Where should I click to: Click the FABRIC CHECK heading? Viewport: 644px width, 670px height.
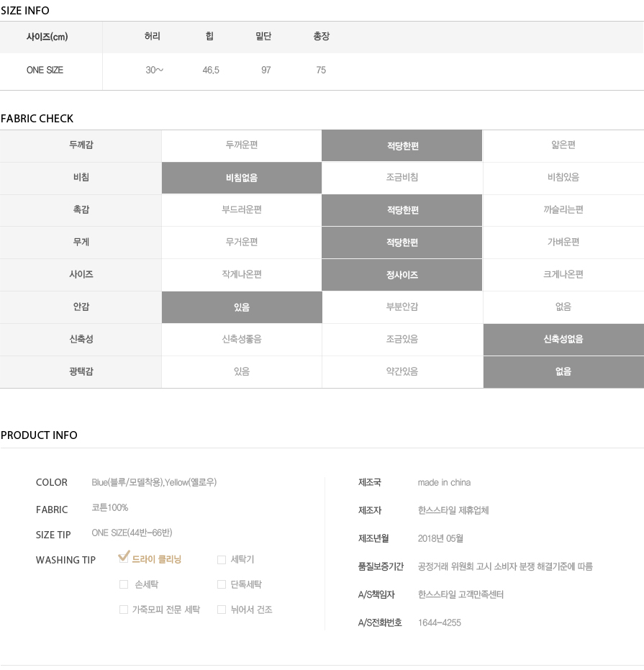click(37, 118)
